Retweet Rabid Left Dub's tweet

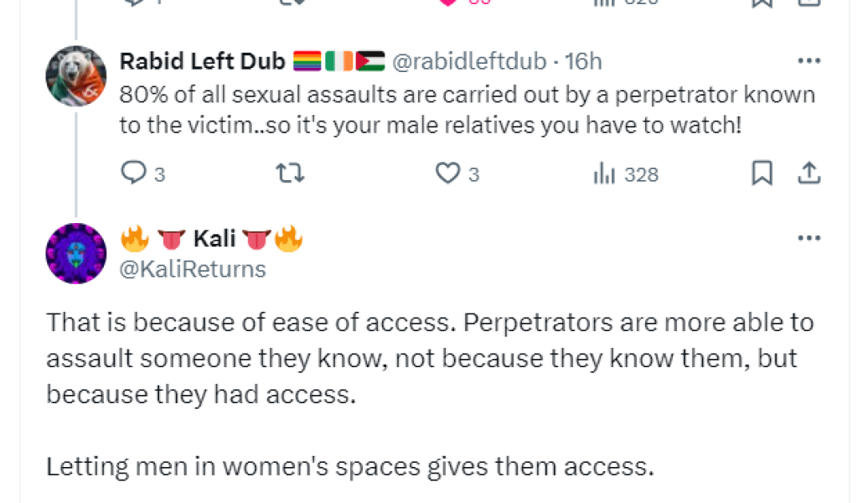289,174
